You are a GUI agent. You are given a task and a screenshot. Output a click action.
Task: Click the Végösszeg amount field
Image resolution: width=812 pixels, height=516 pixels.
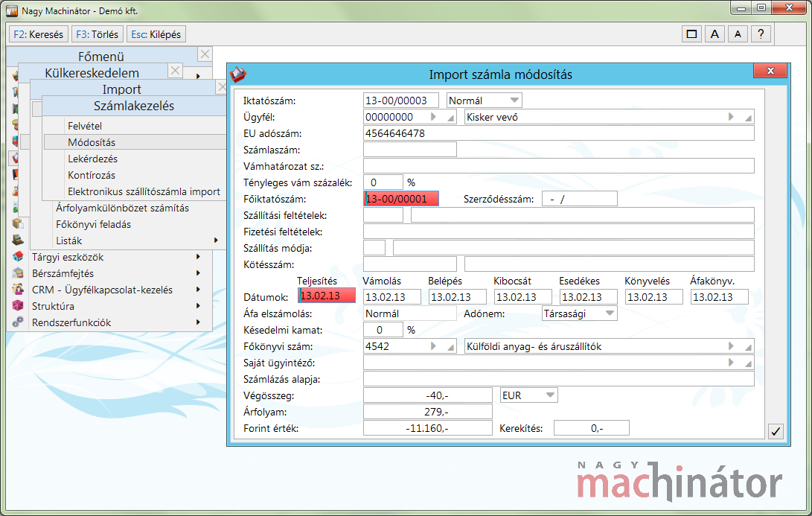428,395
